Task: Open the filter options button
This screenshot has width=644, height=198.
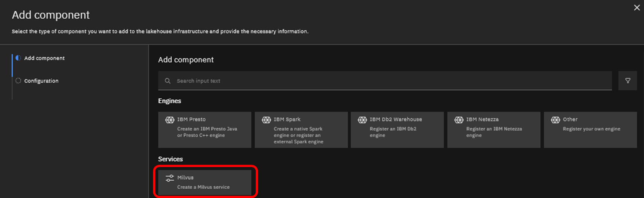Action: point(628,81)
